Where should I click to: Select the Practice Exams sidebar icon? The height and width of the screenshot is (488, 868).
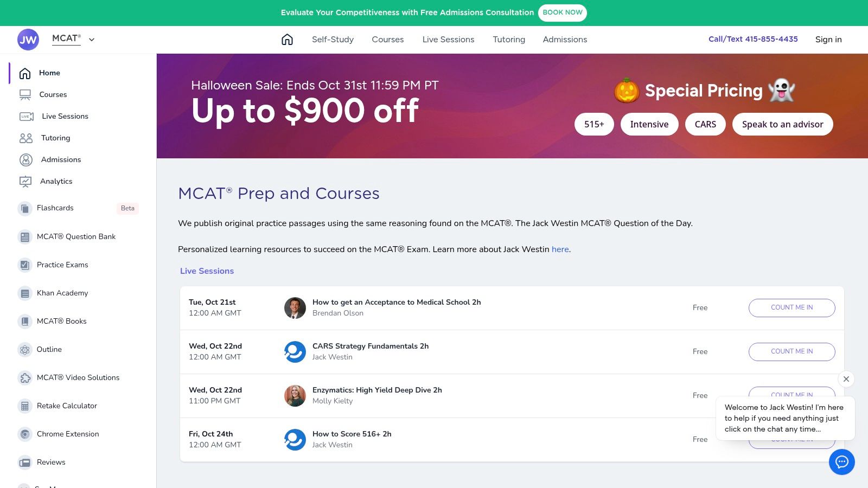pyautogui.click(x=25, y=265)
